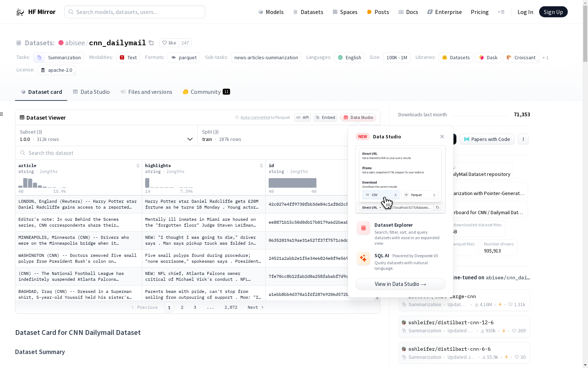Open the Files and versions tab

tap(146, 92)
